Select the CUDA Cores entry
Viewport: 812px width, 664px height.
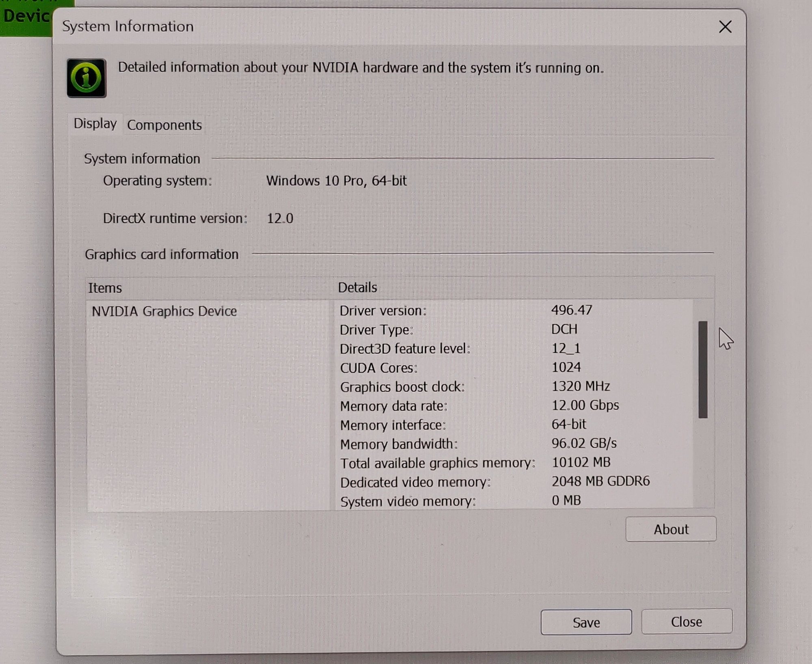point(378,367)
